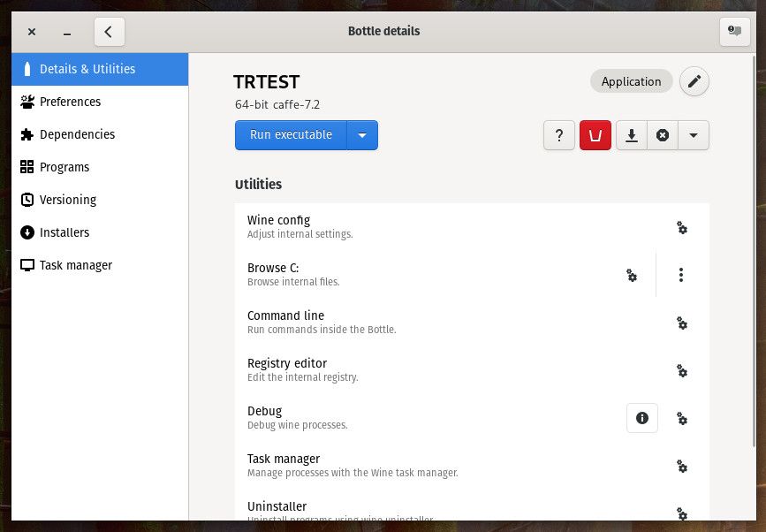Open the Preferences sidebar section
Viewport: 766px width, 532px height.
pos(70,102)
